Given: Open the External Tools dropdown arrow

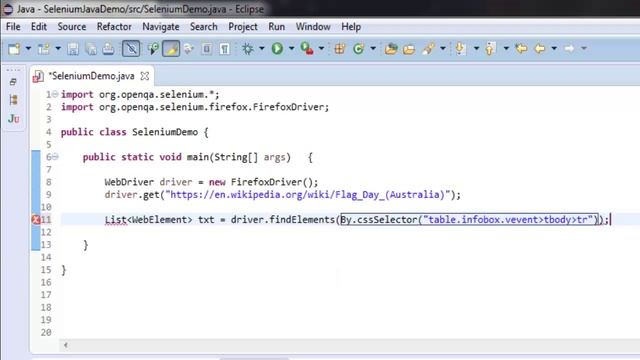Looking at the screenshot, I should tap(321, 49).
